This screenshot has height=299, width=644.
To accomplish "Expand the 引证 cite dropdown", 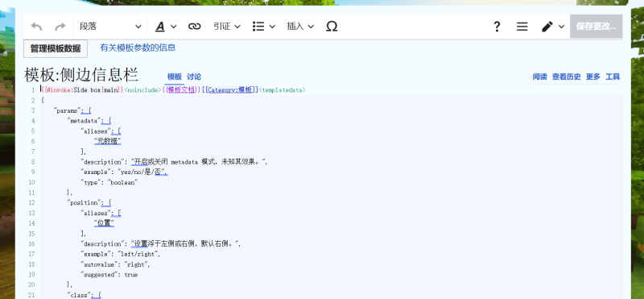I will [x=227, y=27].
